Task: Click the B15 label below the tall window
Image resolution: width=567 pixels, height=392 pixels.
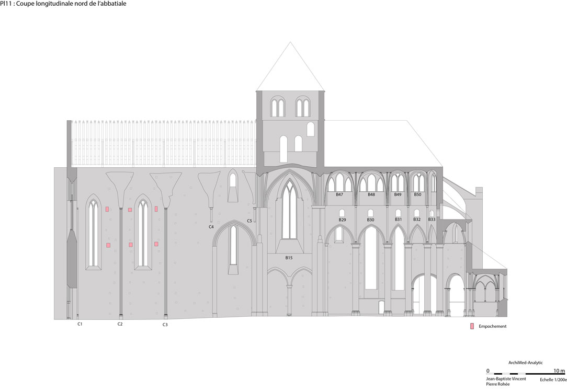Action: click(289, 258)
